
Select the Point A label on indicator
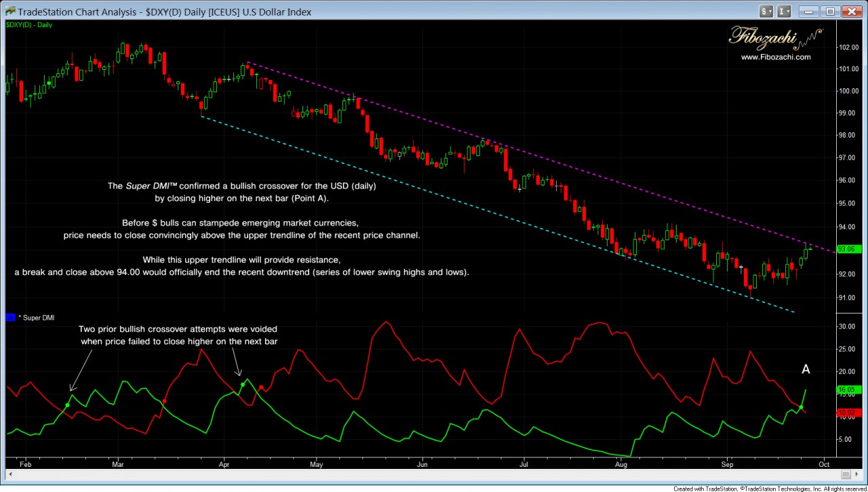[x=806, y=370]
